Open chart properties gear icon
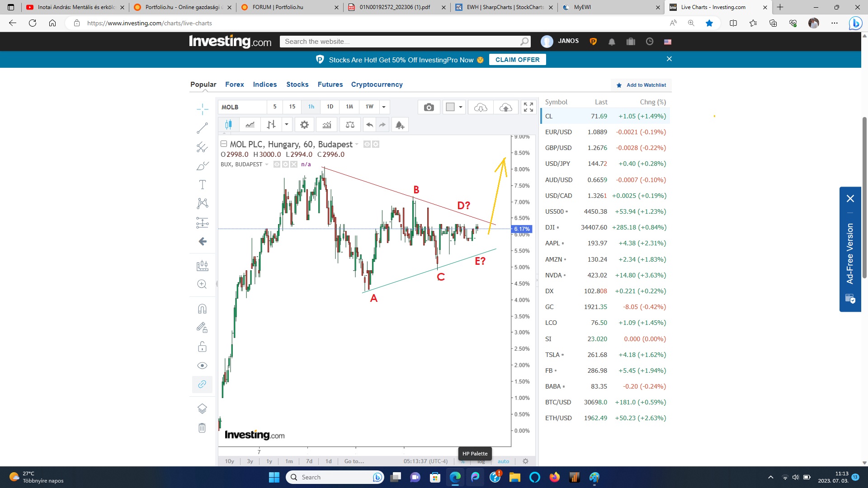 pyautogui.click(x=305, y=125)
